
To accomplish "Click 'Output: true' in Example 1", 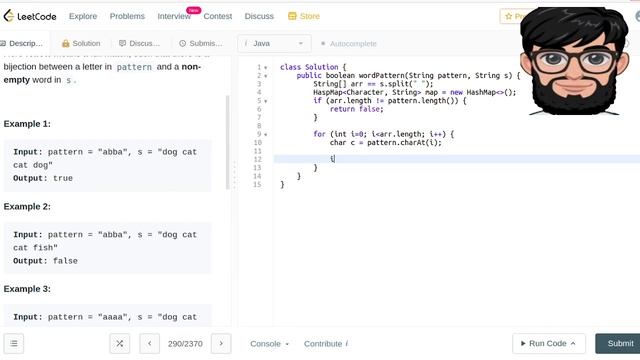I will pos(43,178).
